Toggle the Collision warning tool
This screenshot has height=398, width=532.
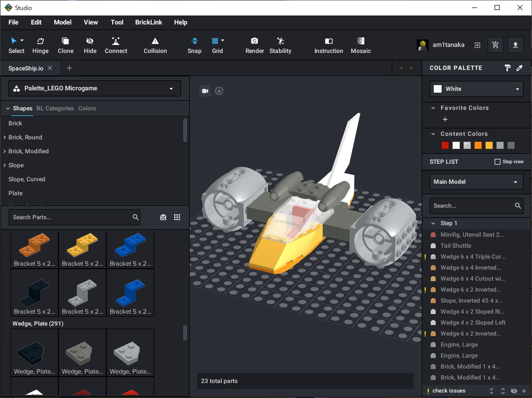coord(155,45)
